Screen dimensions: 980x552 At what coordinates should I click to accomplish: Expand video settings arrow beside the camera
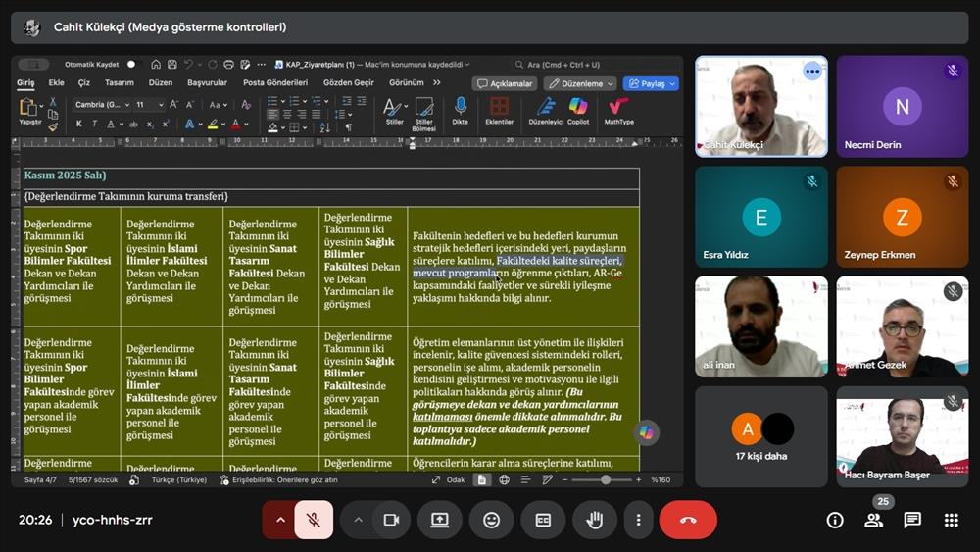[358, 520]
